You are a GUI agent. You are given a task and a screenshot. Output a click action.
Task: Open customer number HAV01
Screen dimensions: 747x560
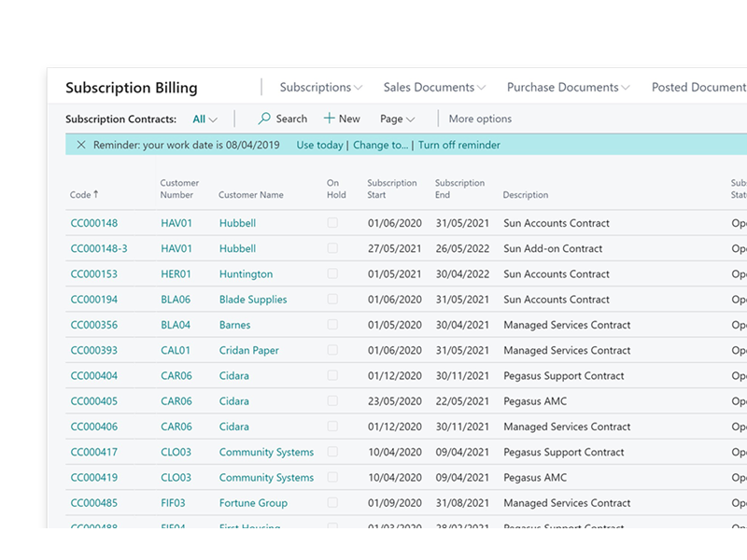tap(176, 223)
